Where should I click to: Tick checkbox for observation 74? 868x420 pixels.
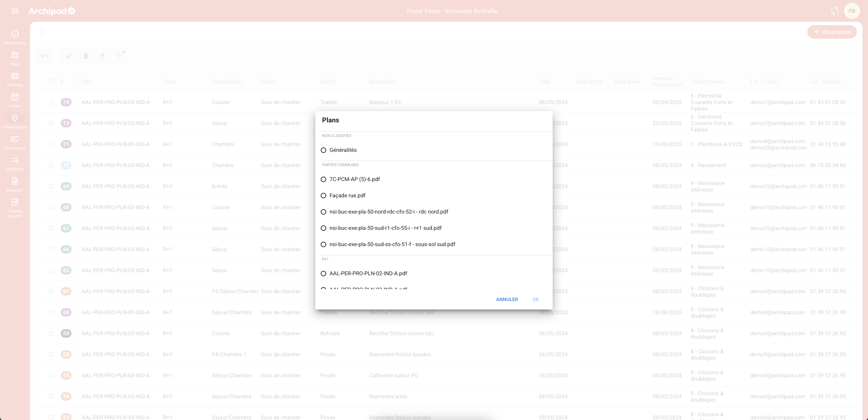(51, 102)
